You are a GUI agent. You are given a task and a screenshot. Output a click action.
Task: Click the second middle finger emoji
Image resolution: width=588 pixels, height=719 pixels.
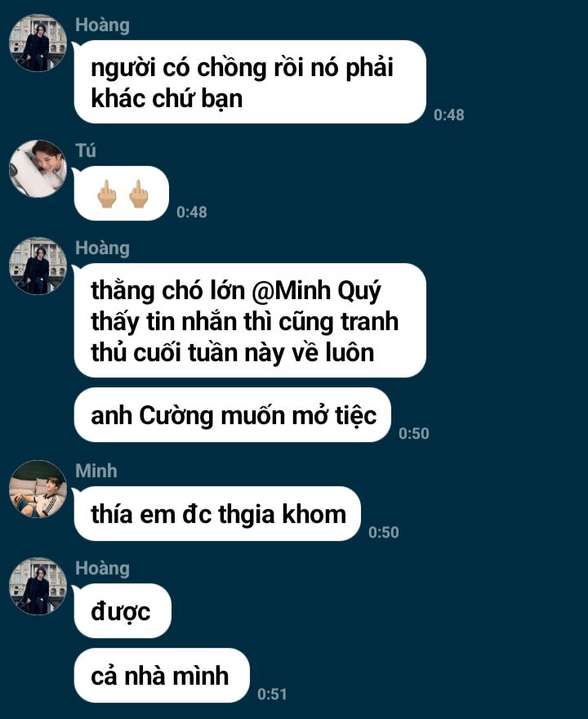click(138, 194)
